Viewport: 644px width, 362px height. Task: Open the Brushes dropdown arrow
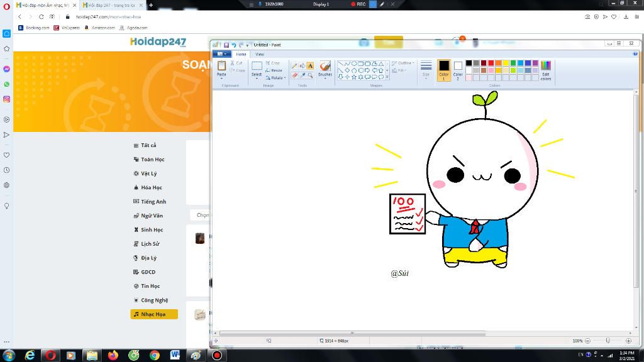coord(325,78)
